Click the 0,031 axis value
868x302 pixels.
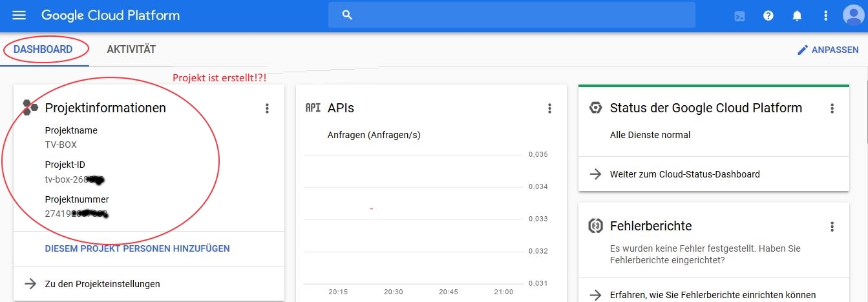coord(538,283)
